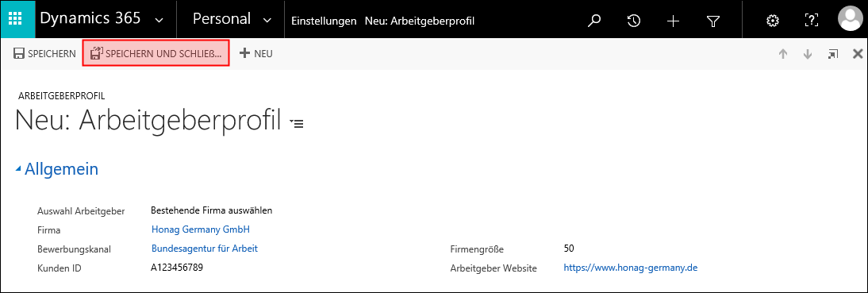
Task: Click the Firmengröße value 50
Action: pos(569,248)
